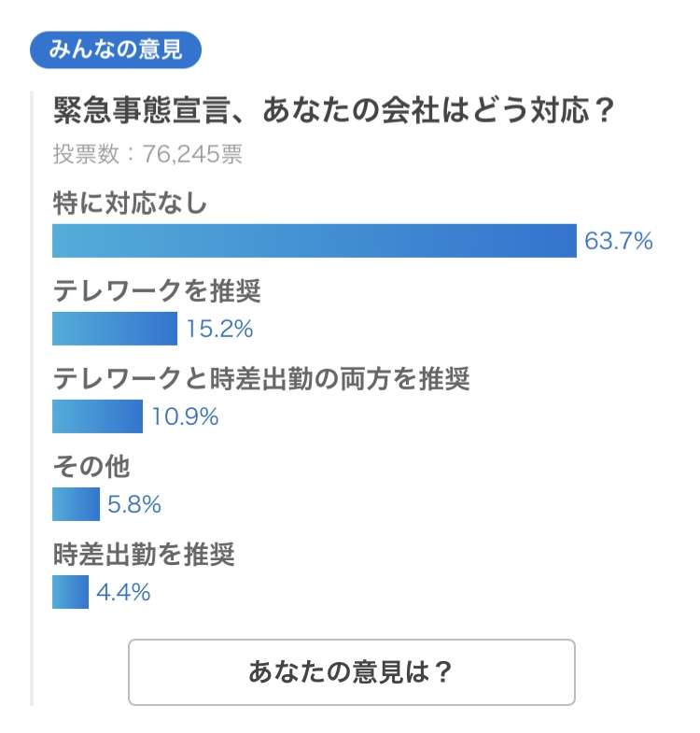Click the 15.2% telework bar
This screenshot has width=700, height=733.
coord(115,329)
